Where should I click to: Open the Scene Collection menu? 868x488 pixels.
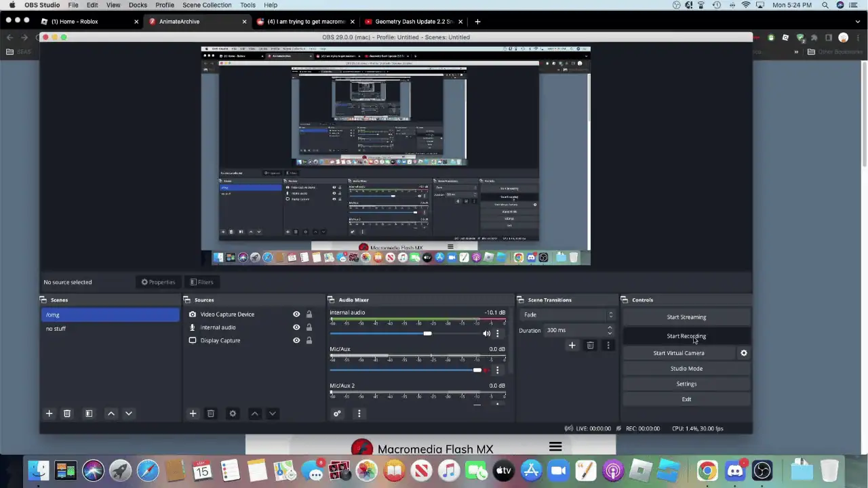(x=207, y=5)
